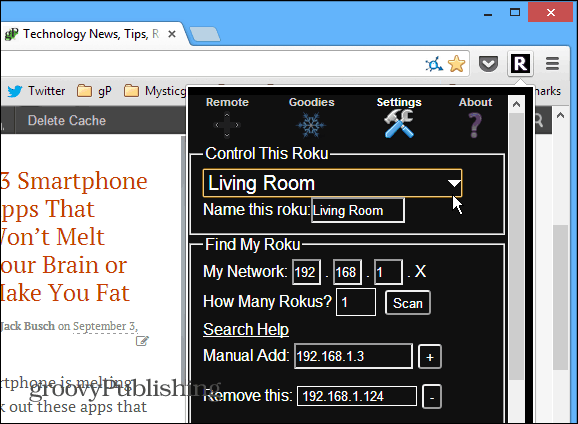Click the blue network icon beside bookmark star
Screen dimensions: 578x424
point(434,65)
